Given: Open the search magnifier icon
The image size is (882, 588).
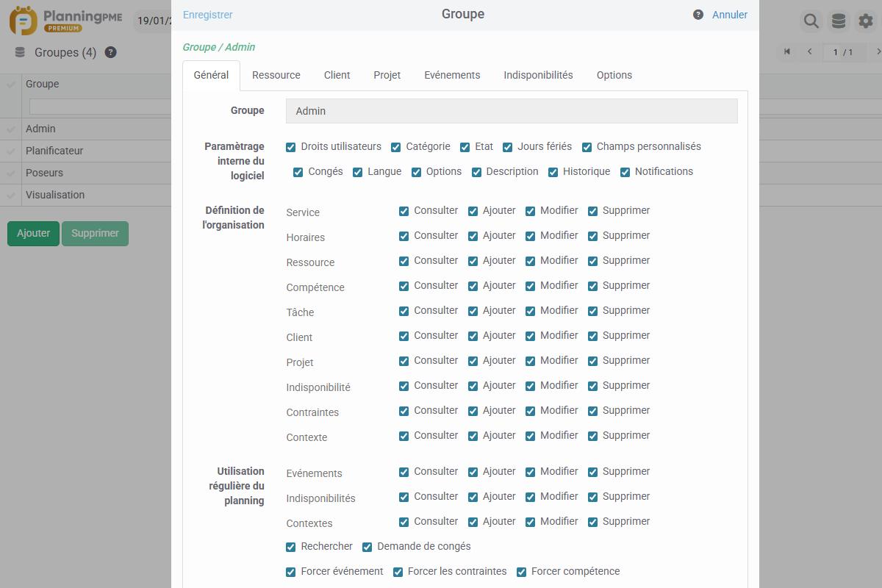Looking at the screenshot, I should 811,21.
